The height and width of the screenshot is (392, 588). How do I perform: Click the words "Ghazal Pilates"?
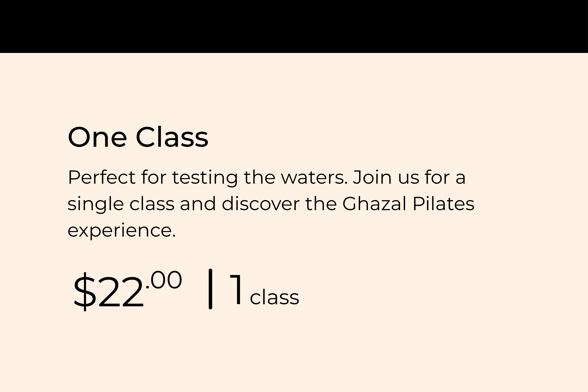pyautogui.click(x=408, y=203)
